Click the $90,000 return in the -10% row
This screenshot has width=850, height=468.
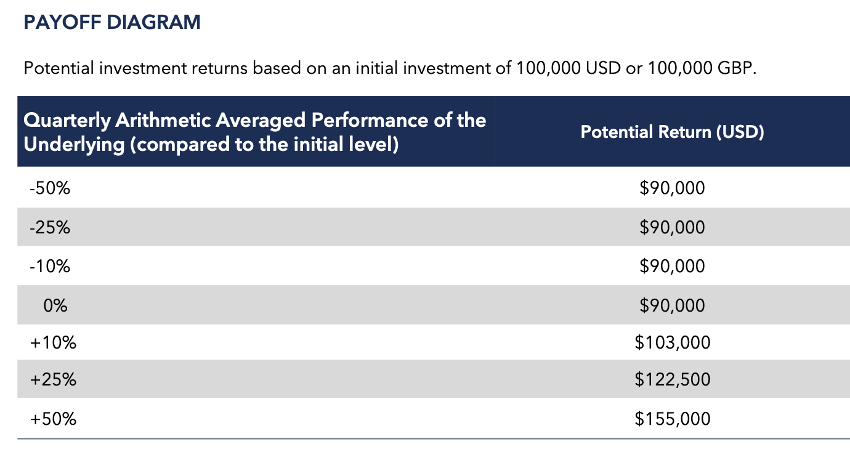(672, 266)
